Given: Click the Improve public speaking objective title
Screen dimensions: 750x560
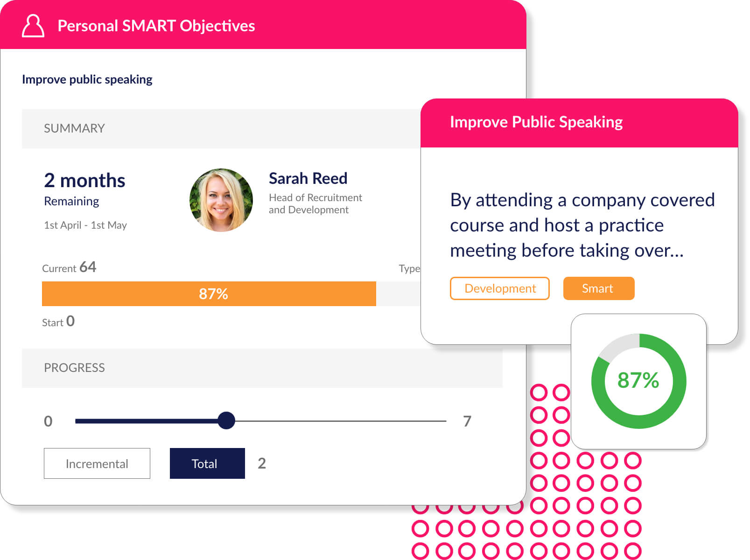Looking at the screenshot, I should click(87, 79).
